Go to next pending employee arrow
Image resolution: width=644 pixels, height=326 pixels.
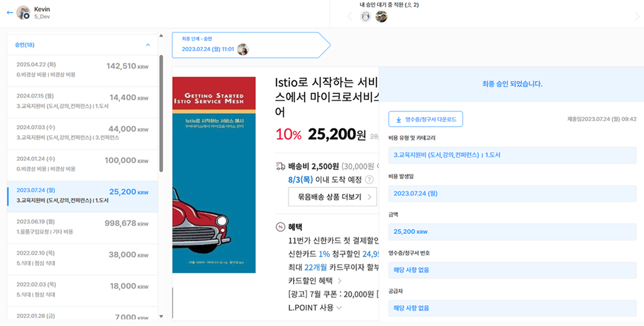637,17
